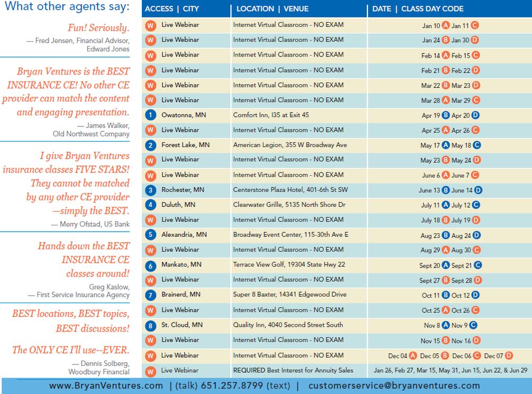532x394 pixels.
Task: Select the Clearwater Grille, 5135 North Shore Dr venue
Action: pyautogui.click(x=290, y=205)
